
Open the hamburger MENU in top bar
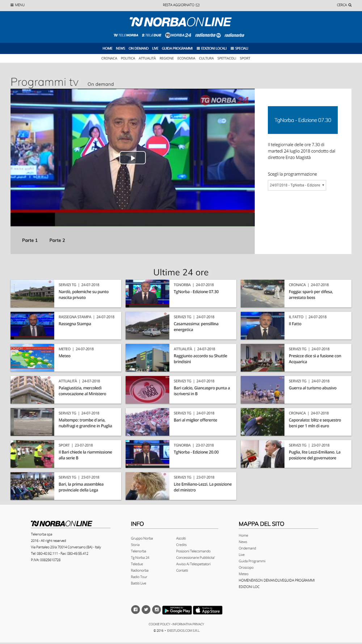click(x=17, y=5)
